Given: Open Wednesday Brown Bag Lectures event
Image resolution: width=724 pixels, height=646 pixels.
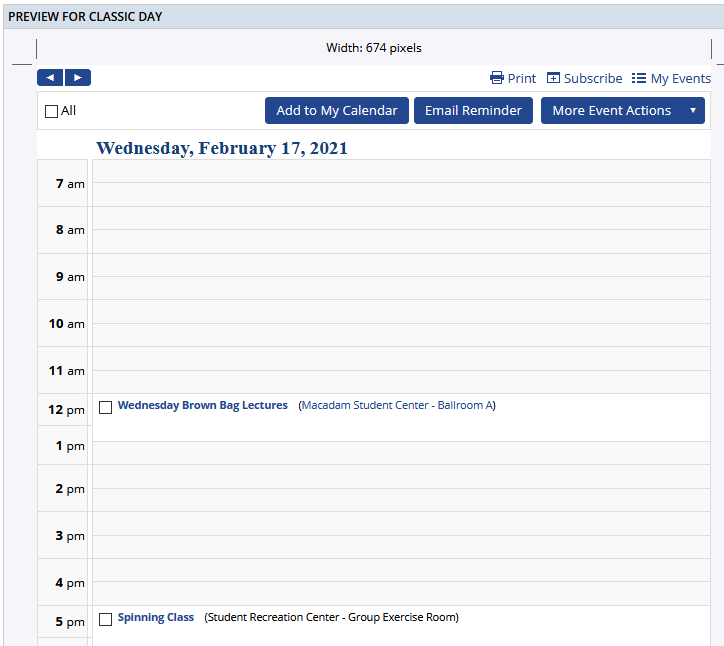Looking at the screenshot, I should (202, 405).
